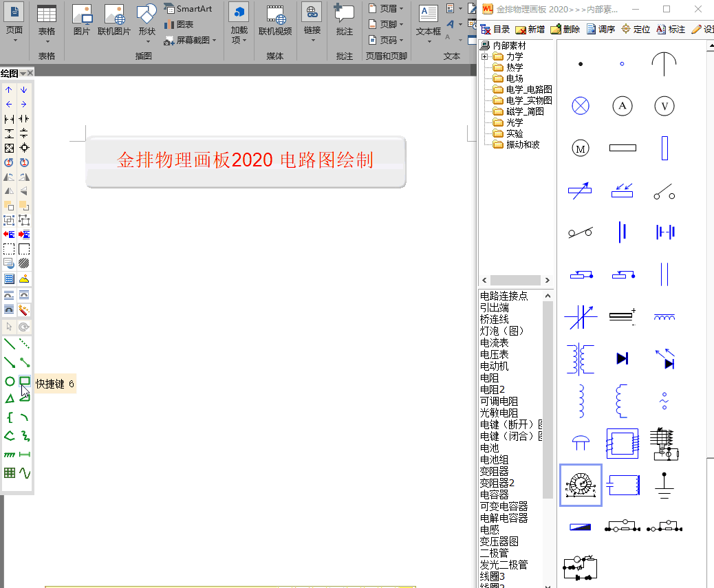The image size is (714, 588).
Task: Select the dotted green line tool
Action: [25, 344]
